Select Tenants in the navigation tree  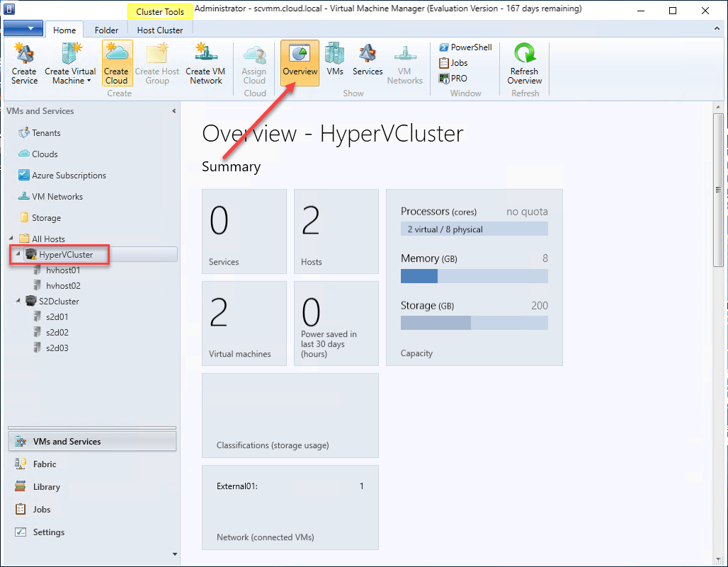click(x=46, y=133)
